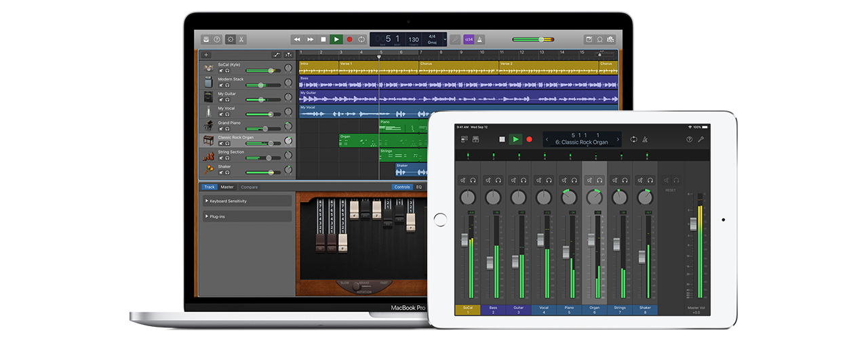The image size is (868, 339).
Task: Click the Rewind button on the Mac
Action: (x=297, y=39)
